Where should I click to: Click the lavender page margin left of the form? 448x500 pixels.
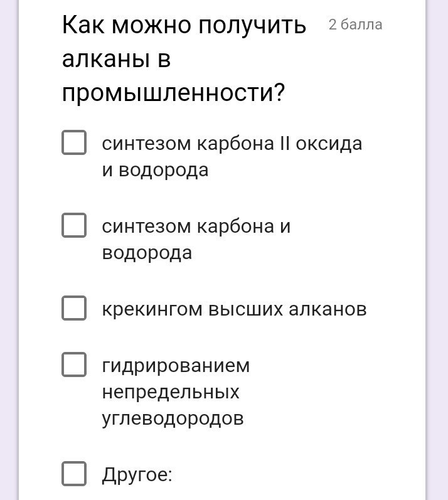[9, 251]
